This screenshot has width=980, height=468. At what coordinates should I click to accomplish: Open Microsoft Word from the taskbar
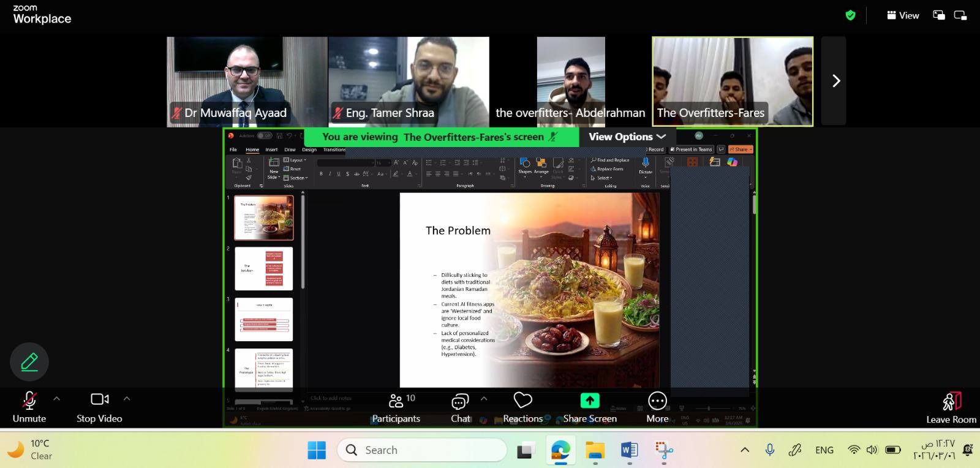629,450
